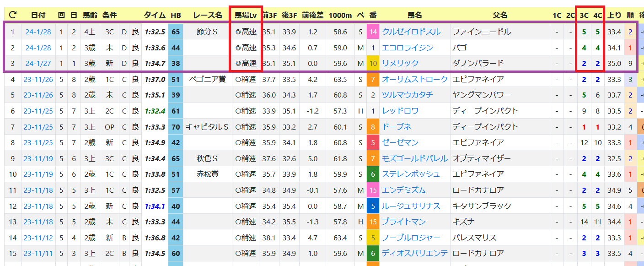Click sire name ファインニードル

(482, 32)
